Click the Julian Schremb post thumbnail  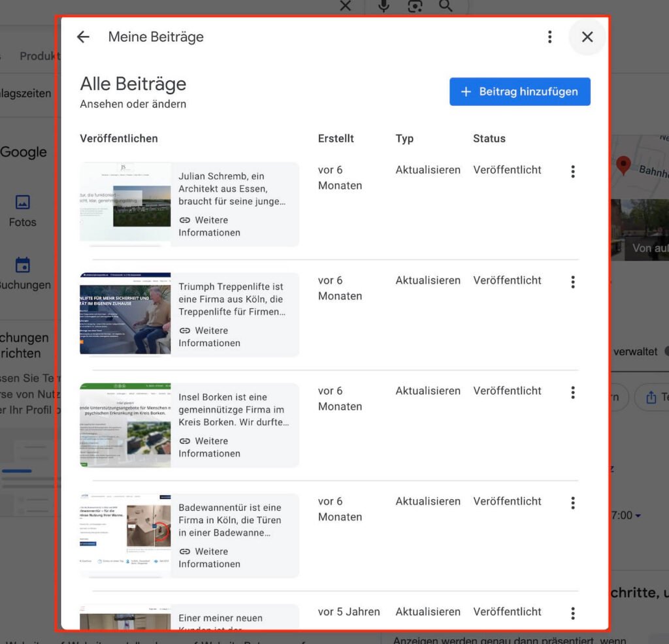pyautogui.click(x=125, y=204)
